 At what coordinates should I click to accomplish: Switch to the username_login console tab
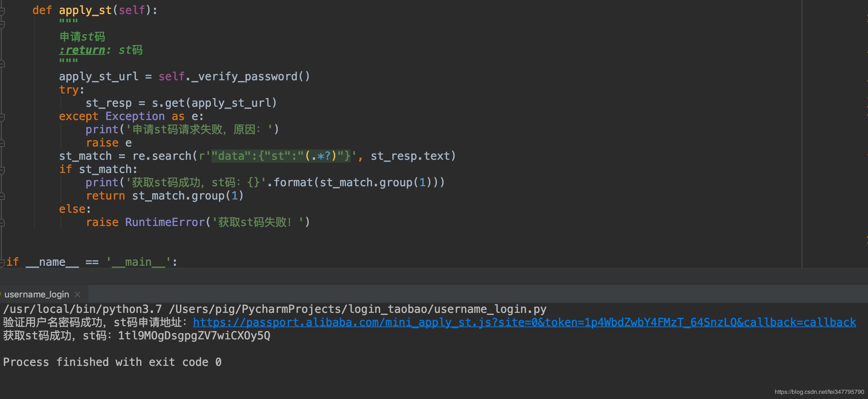37,294
